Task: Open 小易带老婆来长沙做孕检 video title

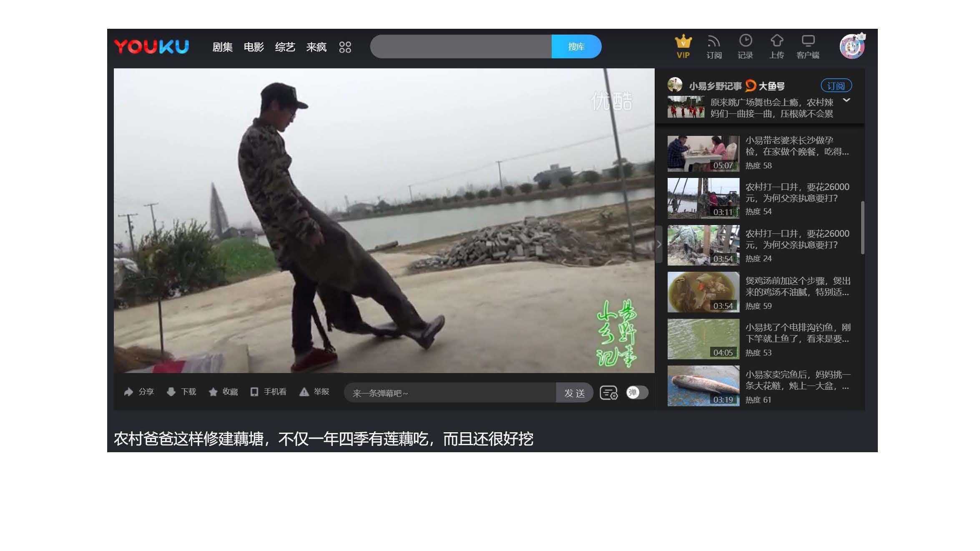Action: [797, 146]
